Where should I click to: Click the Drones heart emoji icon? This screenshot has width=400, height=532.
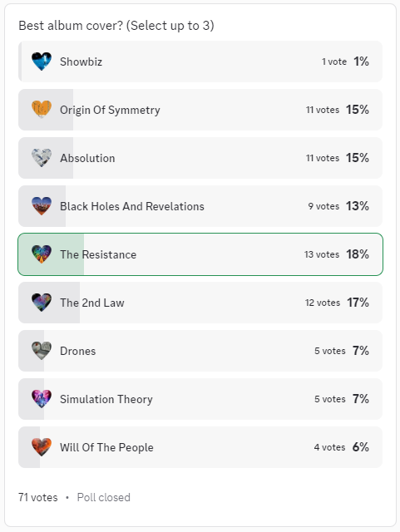point(42,351)
